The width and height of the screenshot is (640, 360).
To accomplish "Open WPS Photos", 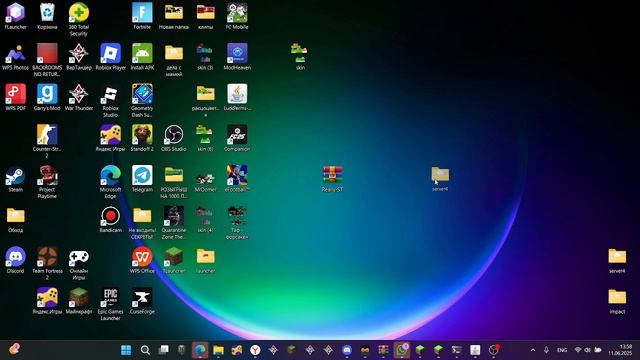I will click(16, 57).
